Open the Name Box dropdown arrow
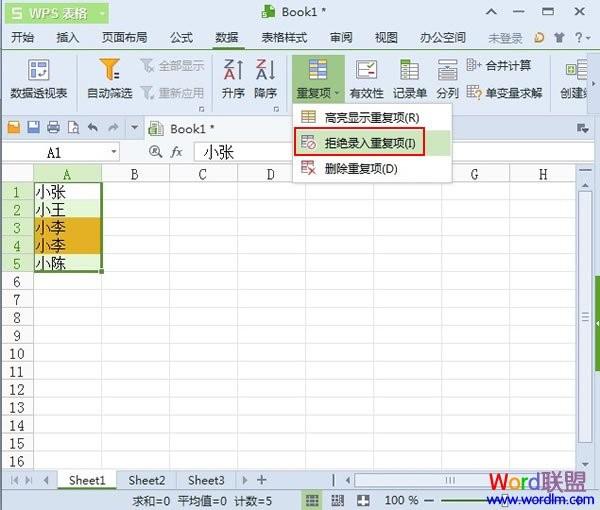The width and height of the screenshot is (600, 510). pyautogui.click(x=114, y=152)
